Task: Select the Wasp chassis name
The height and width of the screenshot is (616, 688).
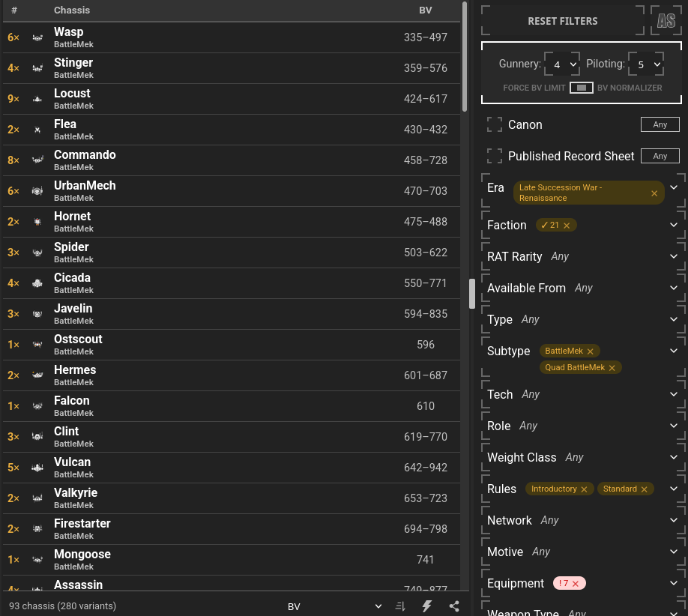Action: point(68,32)
